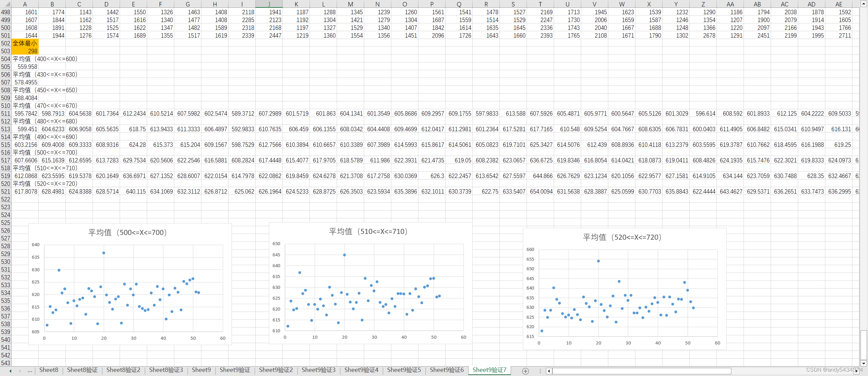This screenshot has height=376, width=868.
Task: Add a new sheet with plus icon
Action: 525,371
